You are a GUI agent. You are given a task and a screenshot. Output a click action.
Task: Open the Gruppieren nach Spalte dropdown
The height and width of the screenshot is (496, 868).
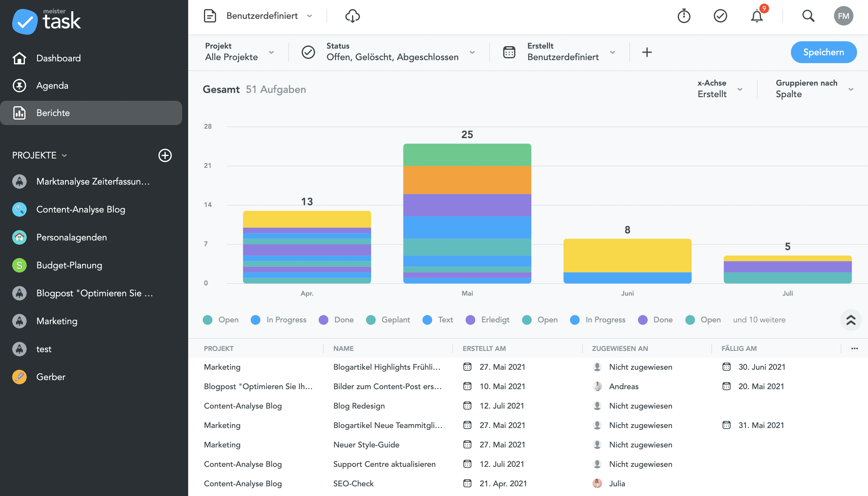click(815, 89)
